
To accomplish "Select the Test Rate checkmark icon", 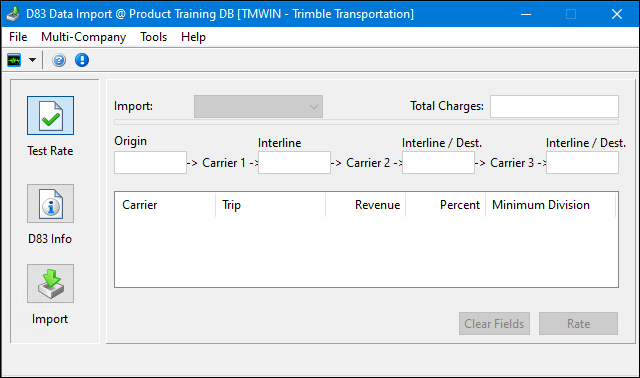I will (x=51, y=116).
